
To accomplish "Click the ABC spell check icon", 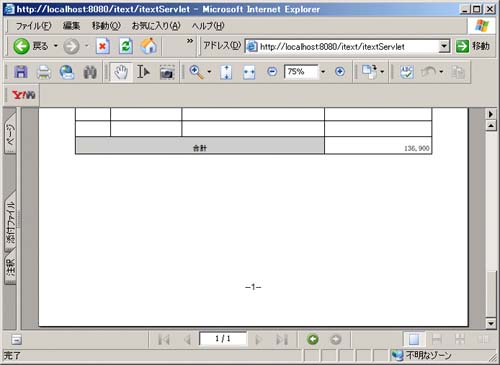I will pyautogui.click(x=407, y=72).
